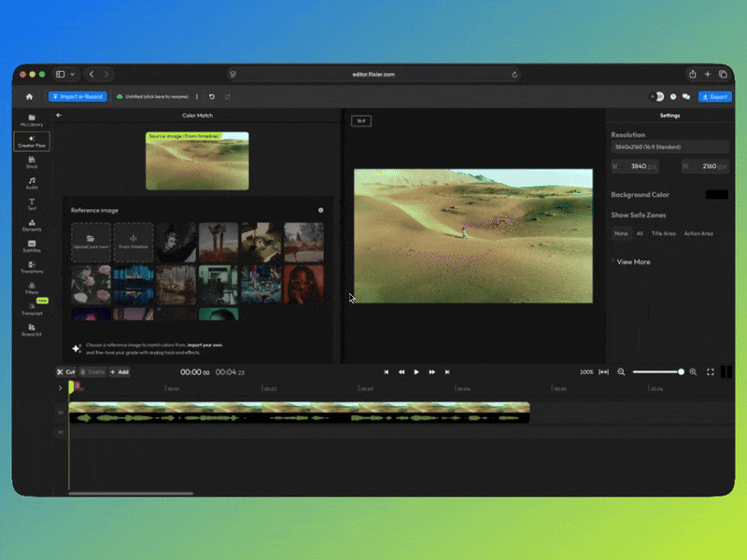
Task: Select the Title Area safe zone
Action: (x=663, y=233)
